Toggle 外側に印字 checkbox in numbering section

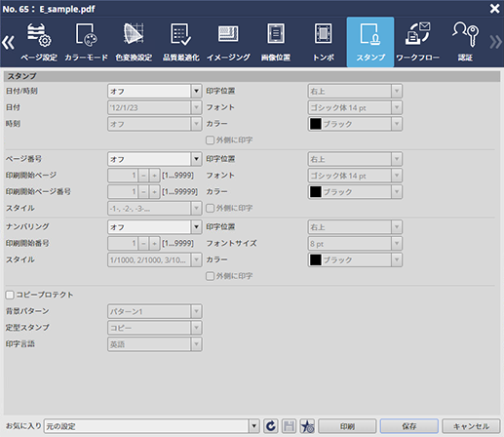coord(210,276)
